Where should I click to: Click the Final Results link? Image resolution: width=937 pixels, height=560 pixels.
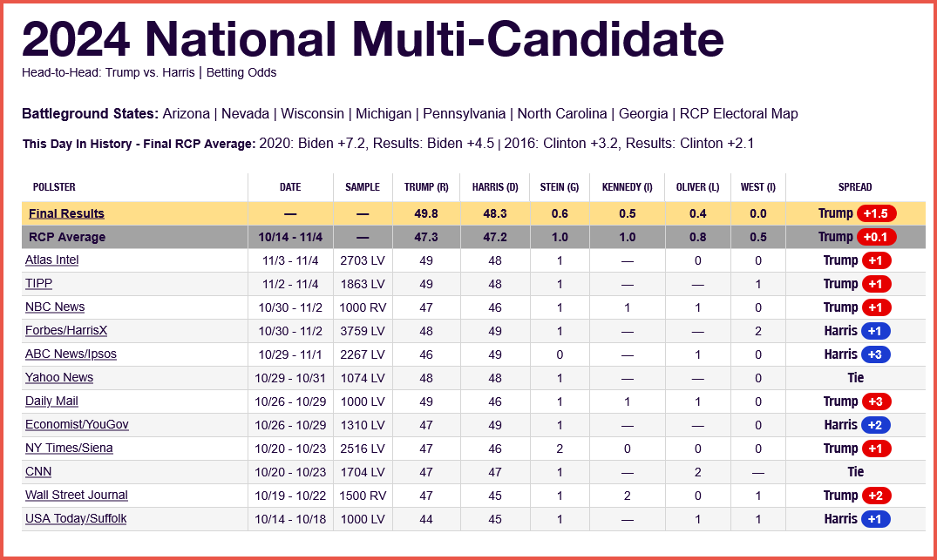point(66,213)
